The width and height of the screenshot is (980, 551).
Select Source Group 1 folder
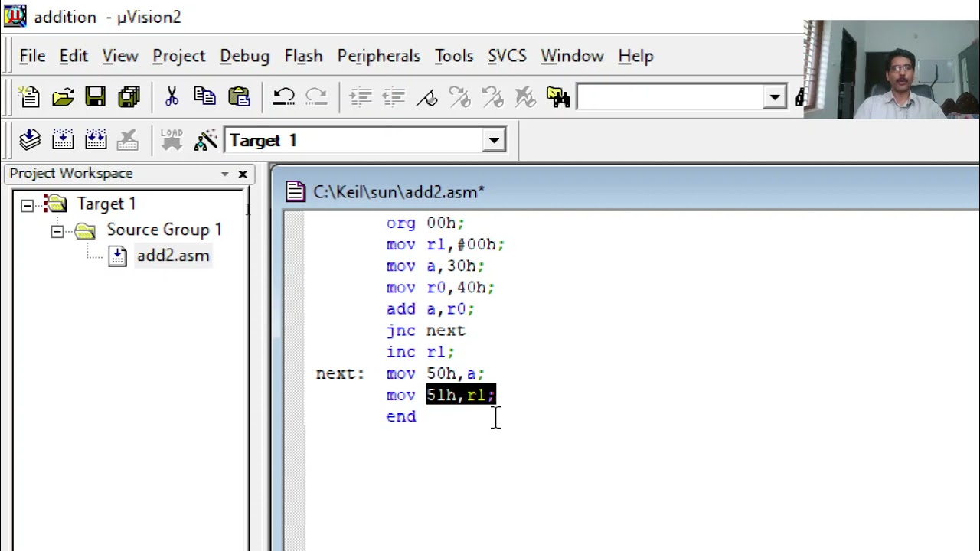[x=164, y=230]
